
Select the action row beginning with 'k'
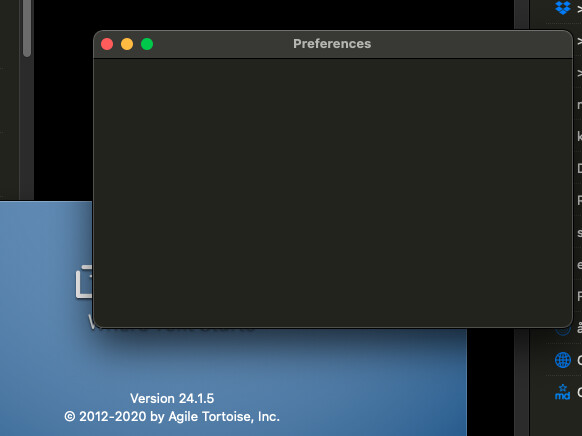[579, 136]
